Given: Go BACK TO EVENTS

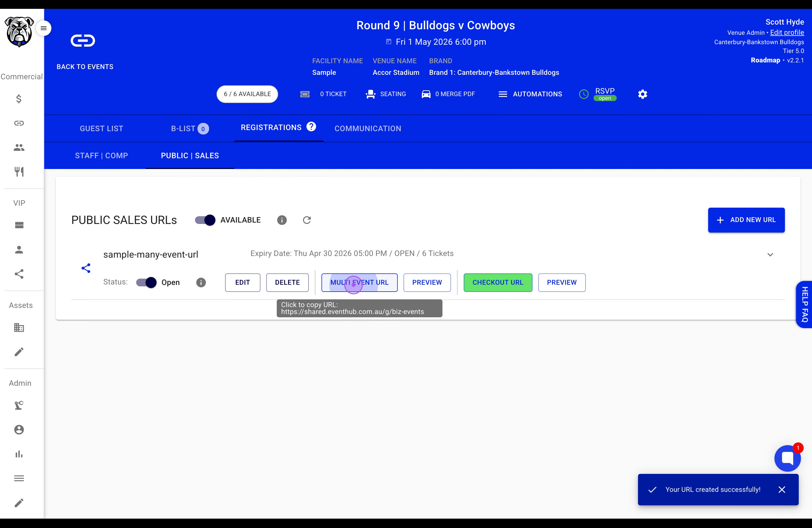Looking at the screenshot, I should pyautogui.click(x=85, y=67).
